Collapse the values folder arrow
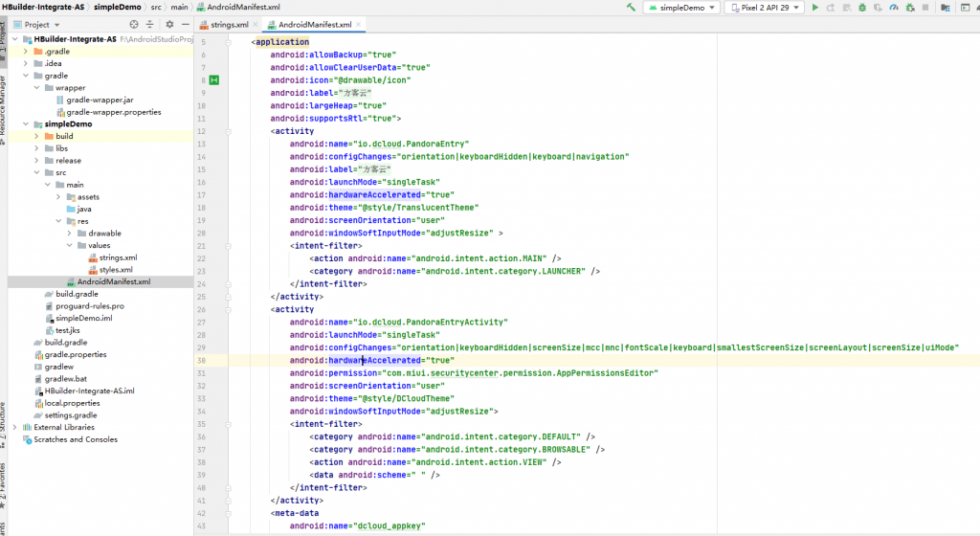The width and height of the screenshot is (980, 536). 69,245
